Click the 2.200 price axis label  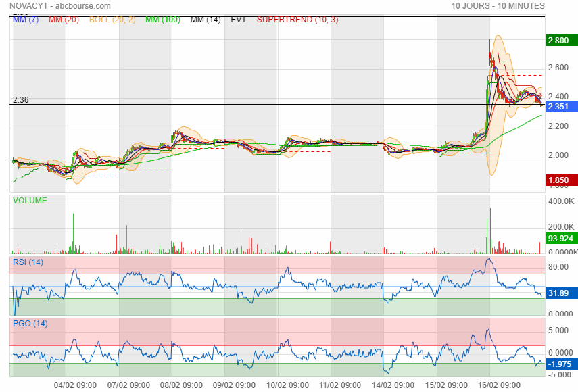tap(558, 126)
